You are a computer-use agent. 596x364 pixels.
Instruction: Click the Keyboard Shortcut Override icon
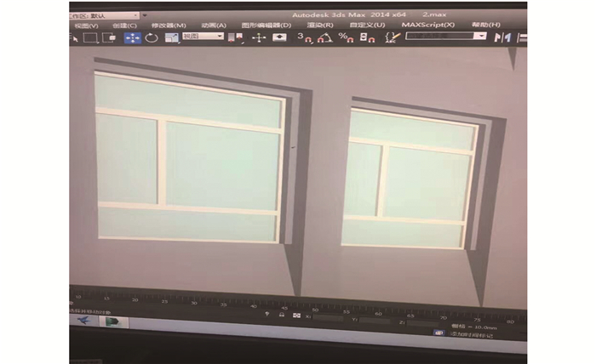click(x=281, y=37)
